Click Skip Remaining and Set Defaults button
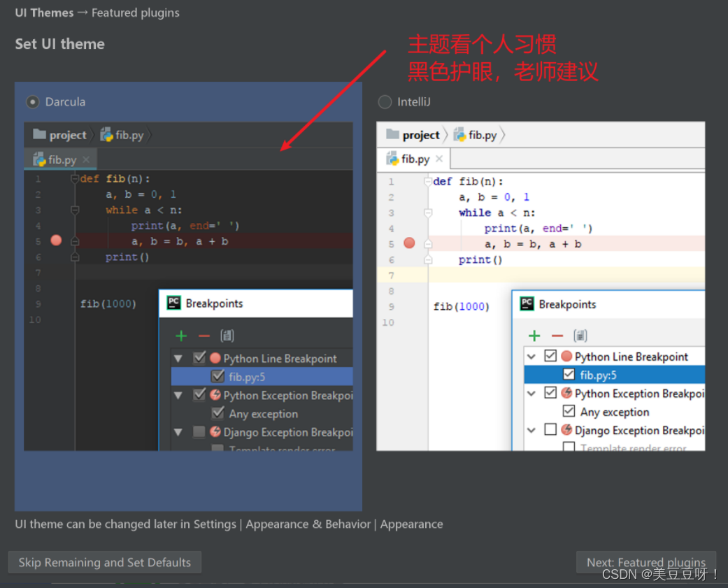The width and height of the screenshot is (728, 588). point(104,562)
